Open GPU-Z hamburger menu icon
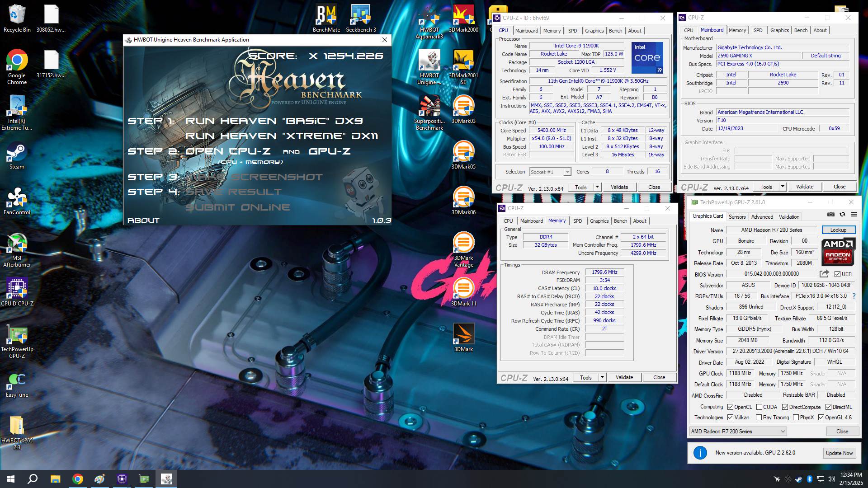The height and width of the screenshot is (488, 868). (x=854, y=214)
